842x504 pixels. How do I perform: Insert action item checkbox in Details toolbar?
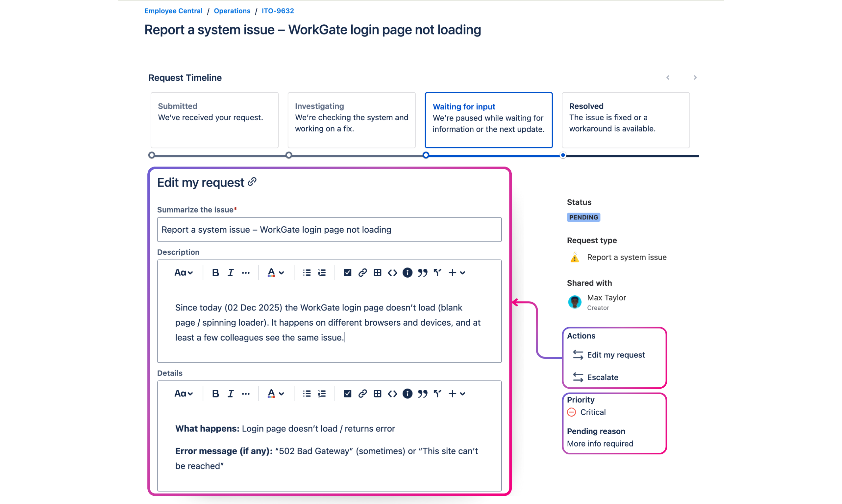tap(347, 394)
